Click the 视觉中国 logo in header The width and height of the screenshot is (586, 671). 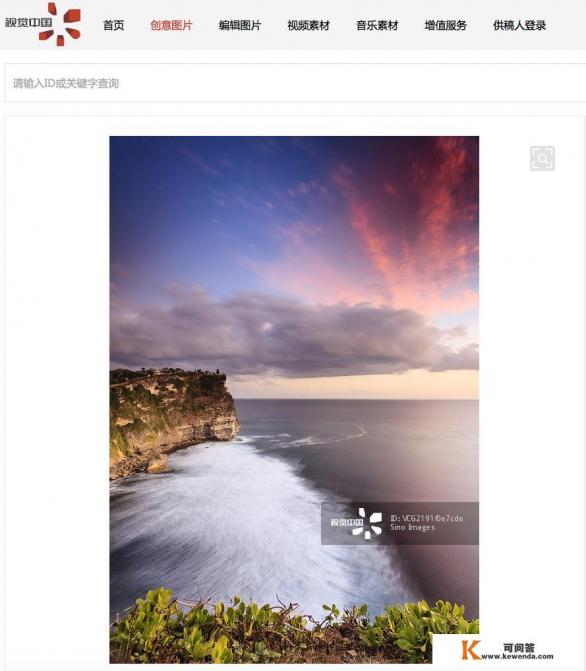pos(43,24)
